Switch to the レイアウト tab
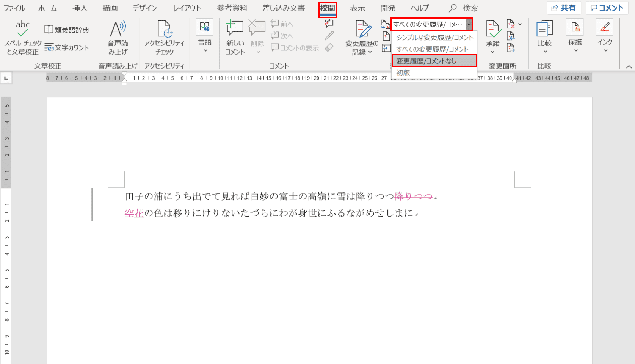 point(187,8)
